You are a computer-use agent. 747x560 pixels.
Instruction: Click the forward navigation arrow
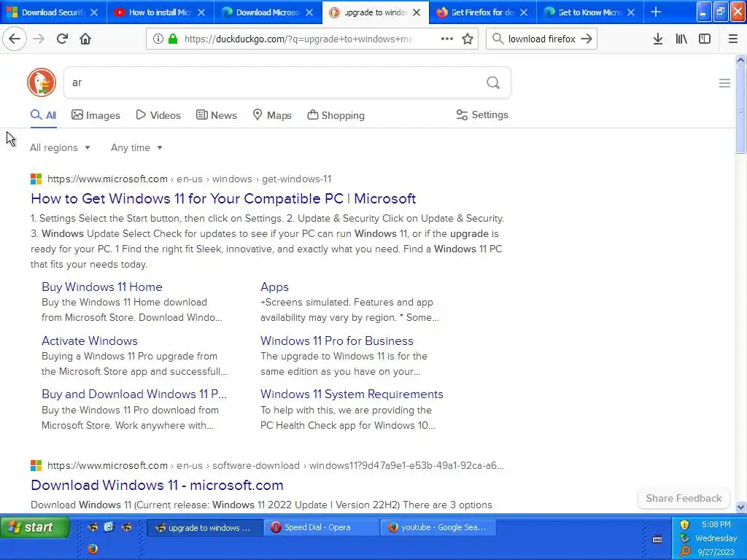coord(39,39)
